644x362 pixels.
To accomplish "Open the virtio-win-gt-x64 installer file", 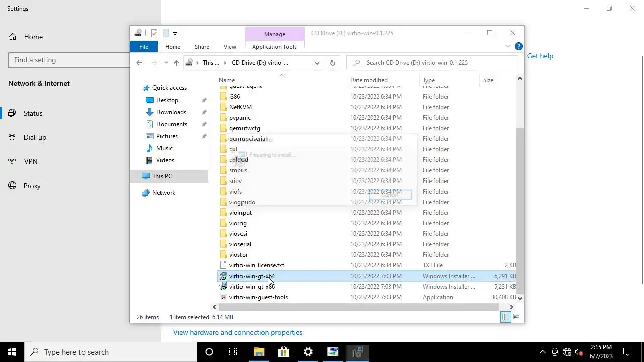I will 252,276.
